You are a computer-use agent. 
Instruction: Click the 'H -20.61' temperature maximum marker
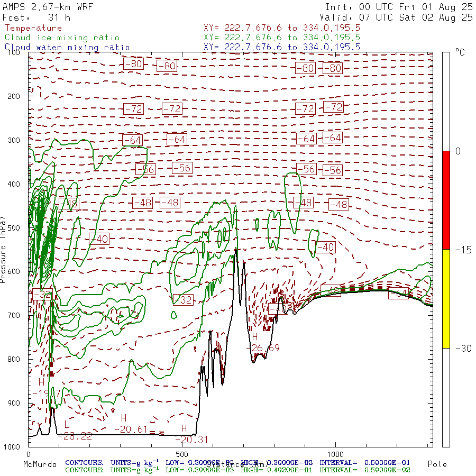(131, 424)
